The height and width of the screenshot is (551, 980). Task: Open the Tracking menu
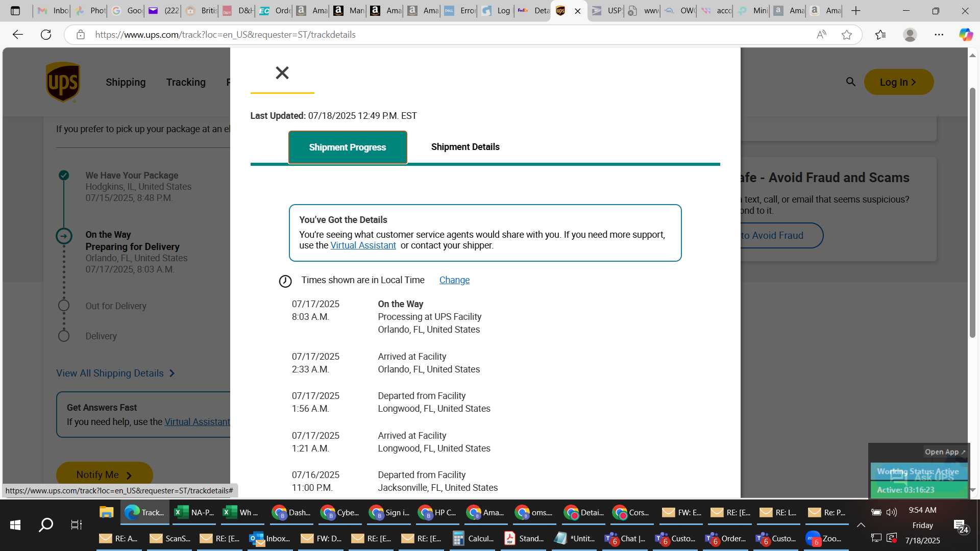pos(186,82)
